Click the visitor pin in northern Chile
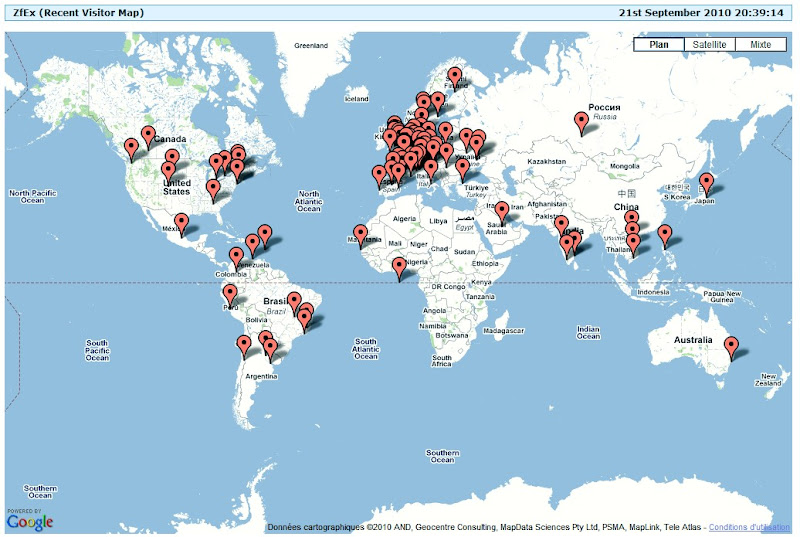This screenshot has width=800, height=537. click(x=244, y=347)
